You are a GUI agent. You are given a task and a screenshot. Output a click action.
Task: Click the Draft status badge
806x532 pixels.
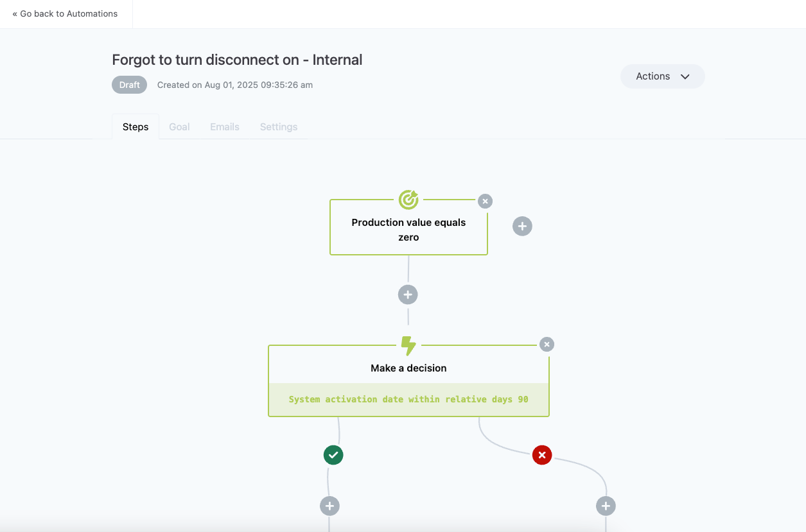pyautogui.click(x=129, y=85)
